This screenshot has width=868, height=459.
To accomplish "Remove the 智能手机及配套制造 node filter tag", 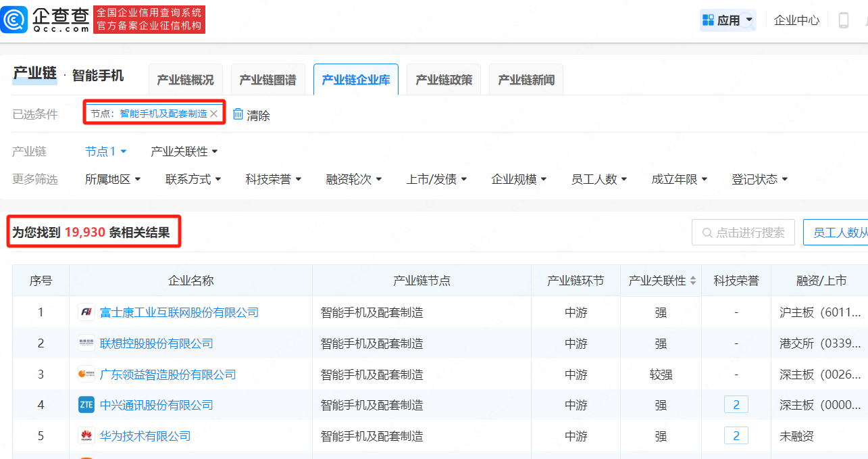I will pos(214,114).
